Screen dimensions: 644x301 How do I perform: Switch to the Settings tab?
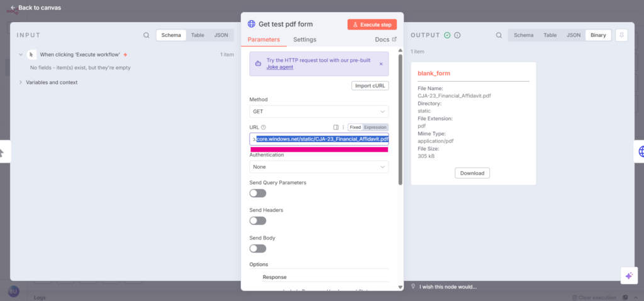click(x=304, y=40)
